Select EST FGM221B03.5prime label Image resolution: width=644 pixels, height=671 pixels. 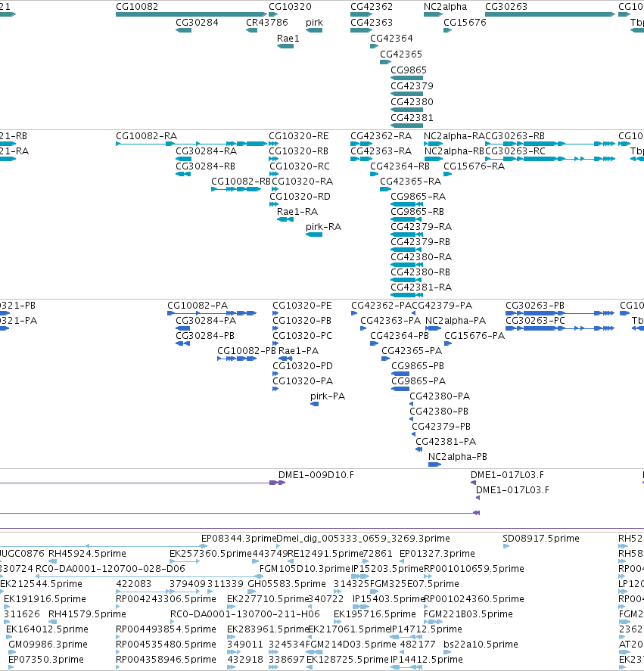point(468,614)
